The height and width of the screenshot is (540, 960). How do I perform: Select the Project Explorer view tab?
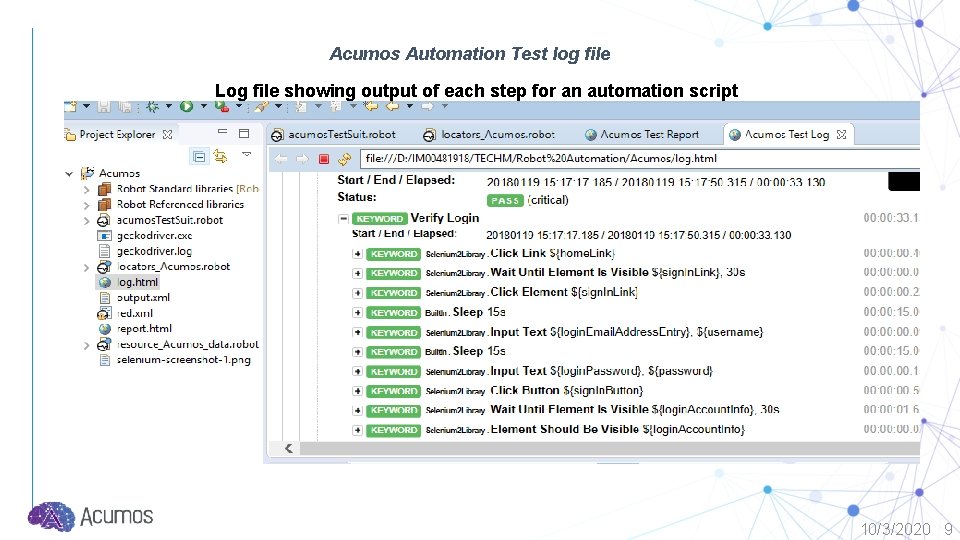point(118,134)
